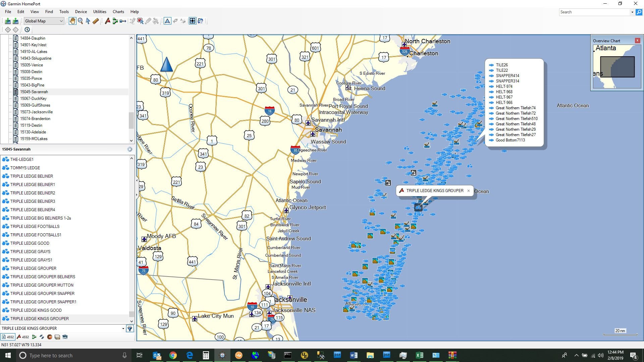The width and height of the screenshot is (644, 362).
Task: Show all items filter with document 4552
Action: [8, 337]
